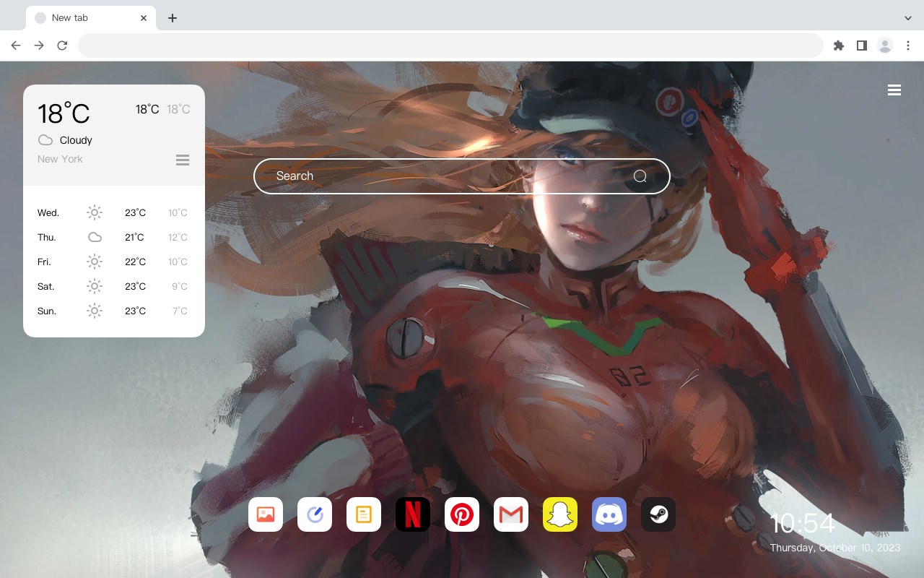924x578 pixels.
Task: Close the New tab tab
Action: pos(144,18)
